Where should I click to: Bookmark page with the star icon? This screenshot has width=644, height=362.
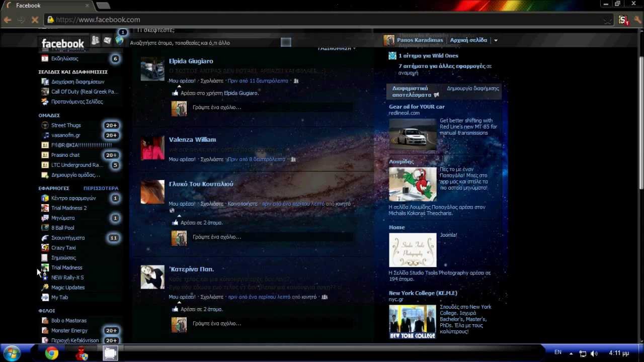pos(607,20)
